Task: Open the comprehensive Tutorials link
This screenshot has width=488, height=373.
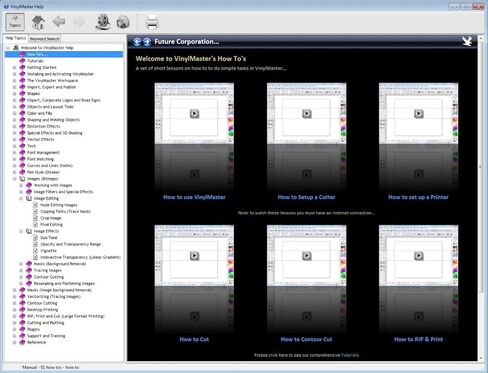Action: coord(350,355)
